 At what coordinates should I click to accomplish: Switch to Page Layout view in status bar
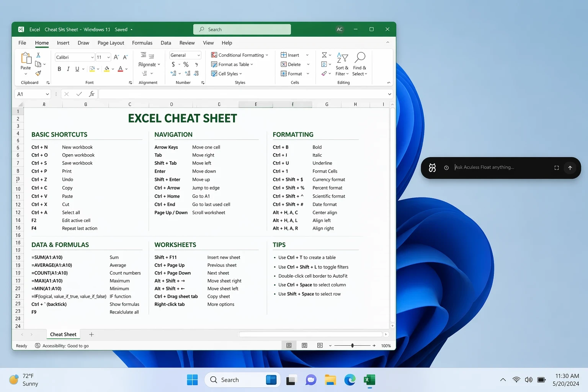pos(304,345)
